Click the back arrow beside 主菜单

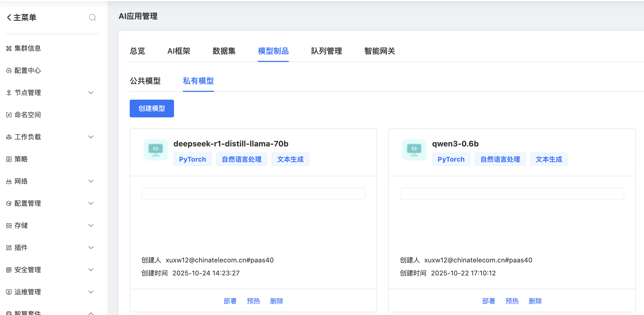pos(9,17)
